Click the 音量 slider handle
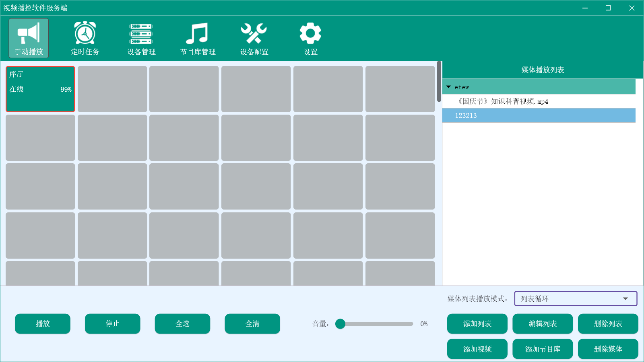 click(340, 324)
